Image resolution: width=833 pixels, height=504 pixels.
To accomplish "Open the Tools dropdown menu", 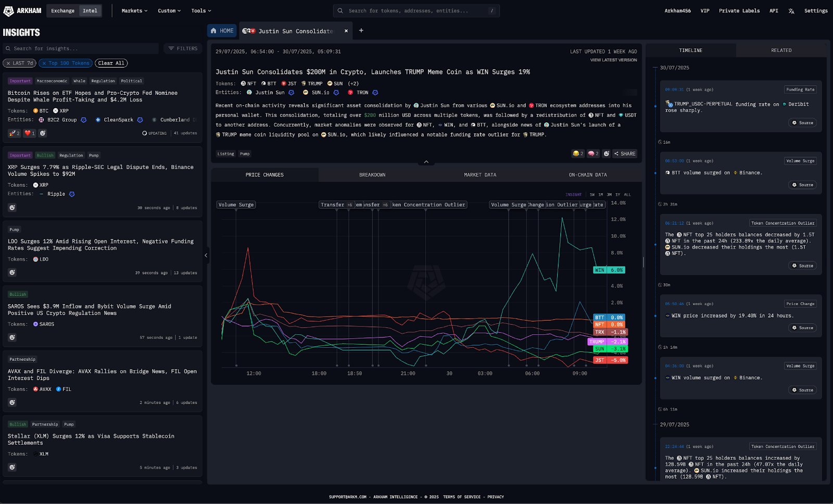I will coord(201,11).
